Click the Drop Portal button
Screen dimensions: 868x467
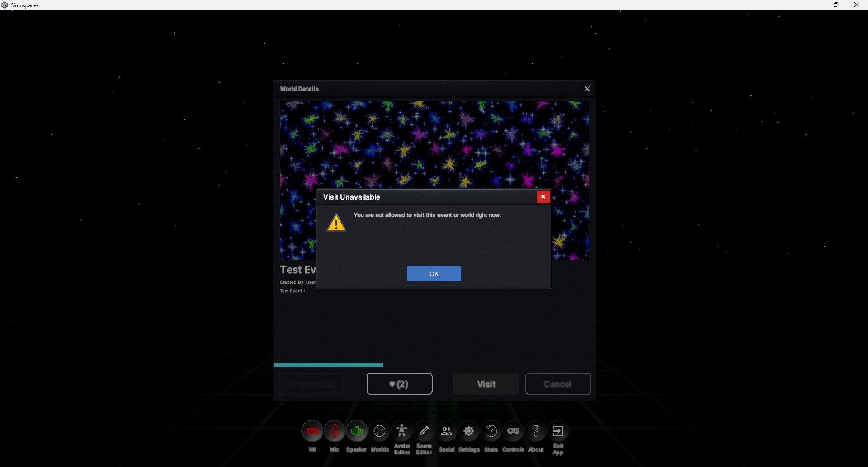(x=310, y=384)
